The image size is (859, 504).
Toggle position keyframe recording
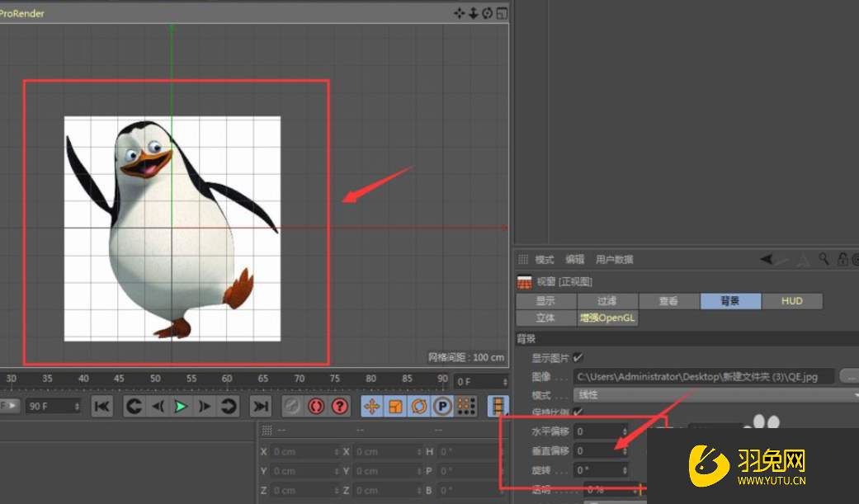(x=372, y=406)
